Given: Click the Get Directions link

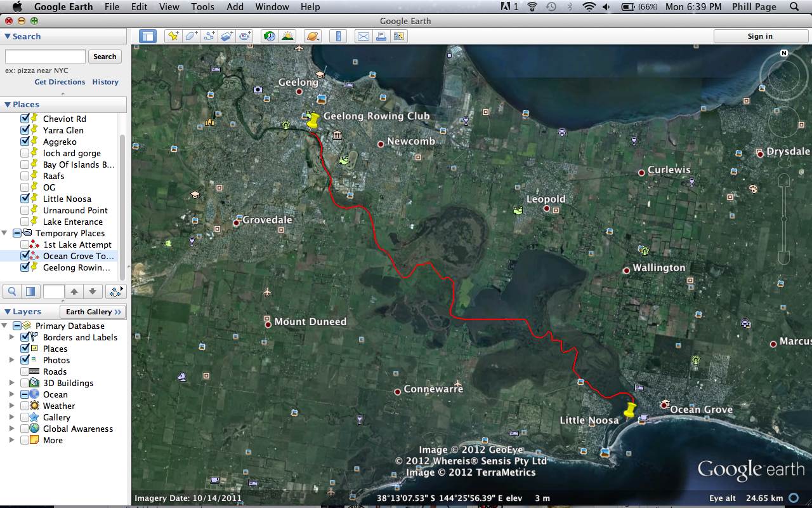Looking at the screenshot, I should click(60, 82).
